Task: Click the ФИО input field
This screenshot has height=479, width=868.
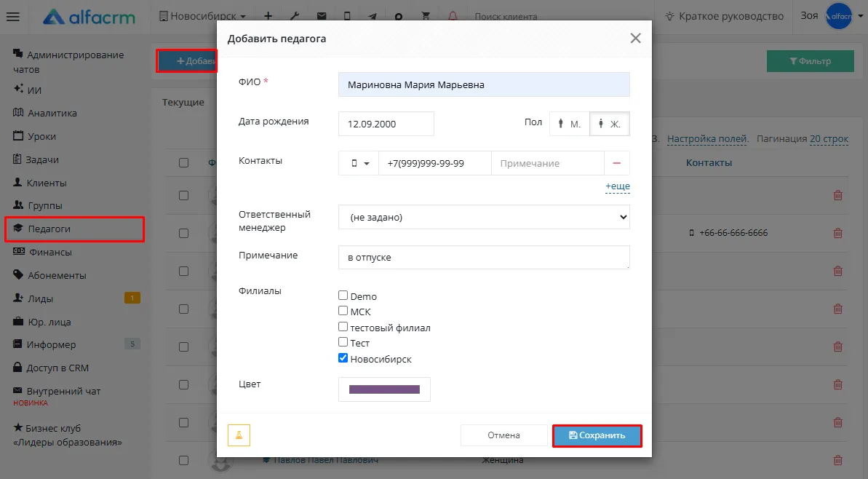Action: [484, 84]
